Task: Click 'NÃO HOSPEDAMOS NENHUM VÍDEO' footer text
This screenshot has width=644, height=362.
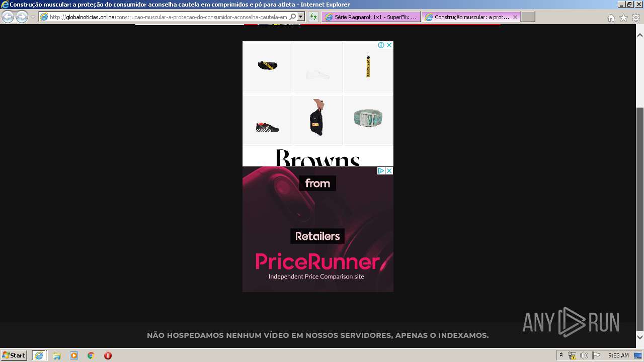Action: (x=317, y=335)
